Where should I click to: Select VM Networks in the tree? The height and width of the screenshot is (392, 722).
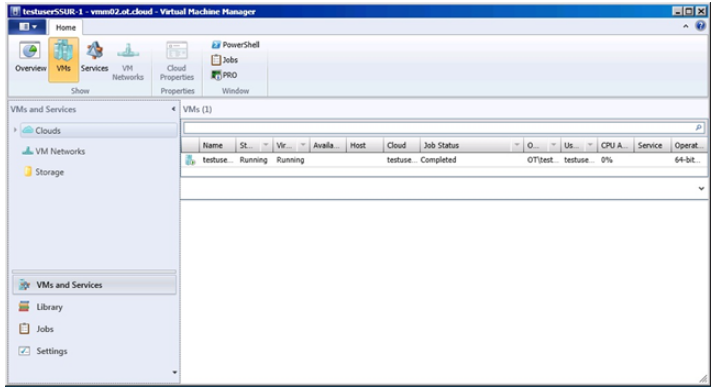(54, 151)
